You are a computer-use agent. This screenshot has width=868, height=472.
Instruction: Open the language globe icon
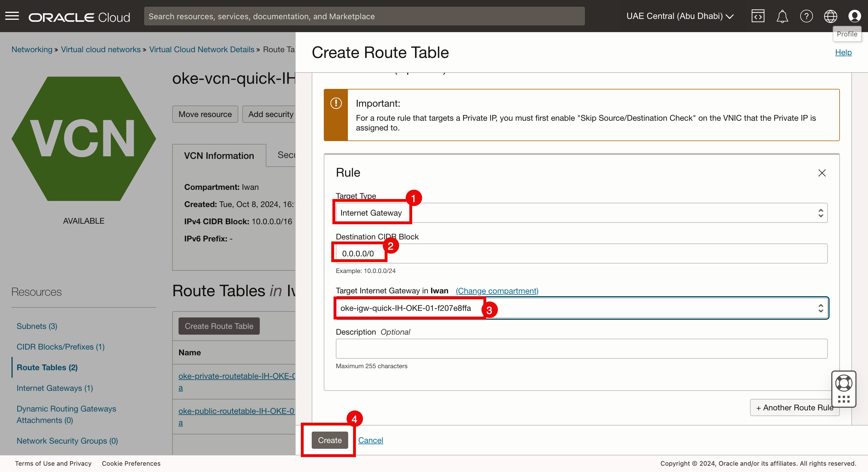click(x=830, y=16)
